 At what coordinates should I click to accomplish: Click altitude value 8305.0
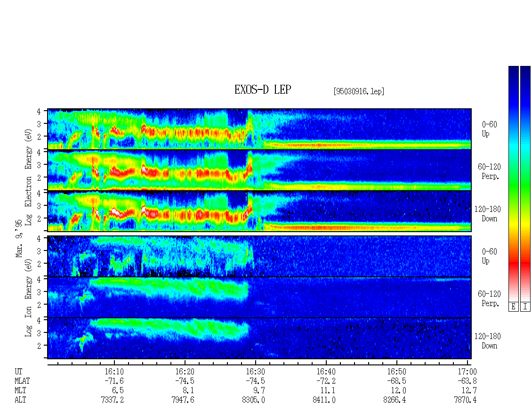click(253, 400)
